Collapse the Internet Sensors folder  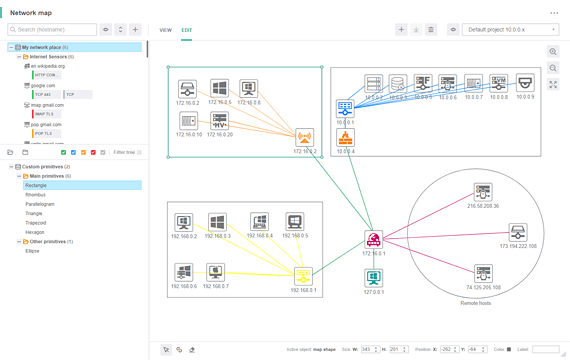point(19,57)
